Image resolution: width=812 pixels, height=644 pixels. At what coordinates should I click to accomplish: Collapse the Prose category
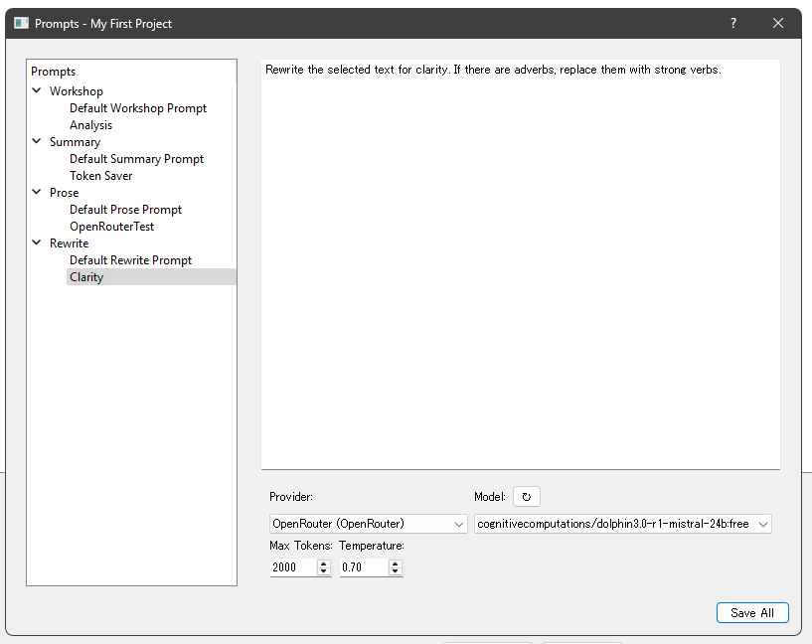click(37, 193)
